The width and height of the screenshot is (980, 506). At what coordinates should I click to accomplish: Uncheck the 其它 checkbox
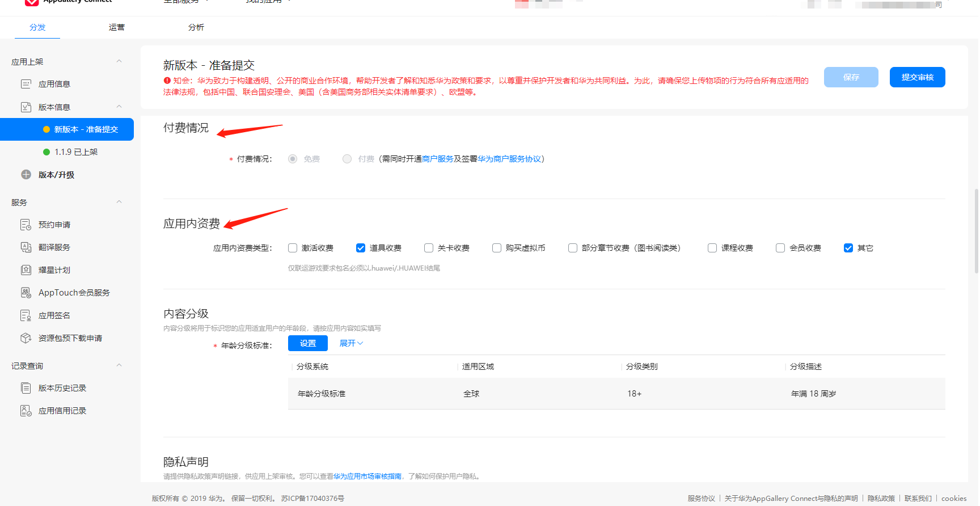point(848,248)
